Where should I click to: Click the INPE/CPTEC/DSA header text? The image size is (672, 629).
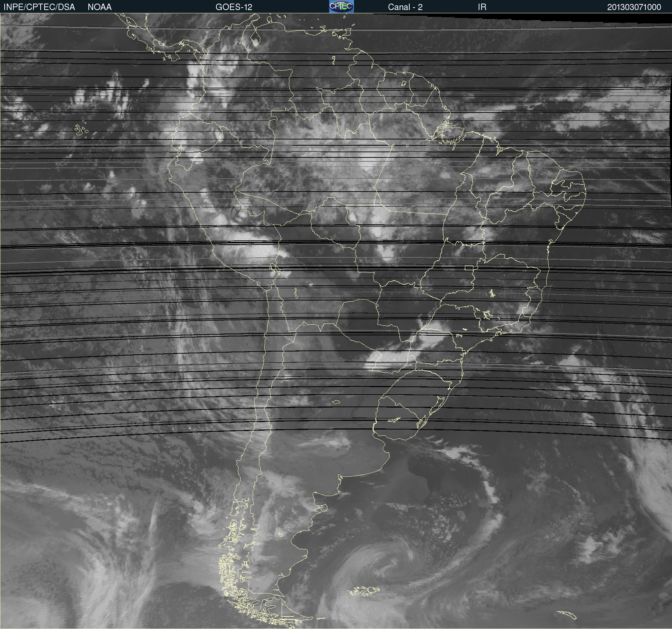[x=39, y=7]
